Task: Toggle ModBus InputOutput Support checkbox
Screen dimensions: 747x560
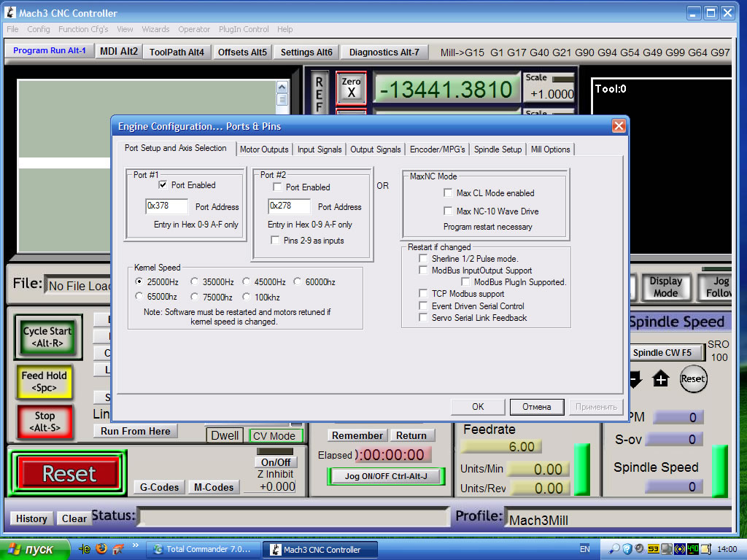Action: click(x=423, y=270)
